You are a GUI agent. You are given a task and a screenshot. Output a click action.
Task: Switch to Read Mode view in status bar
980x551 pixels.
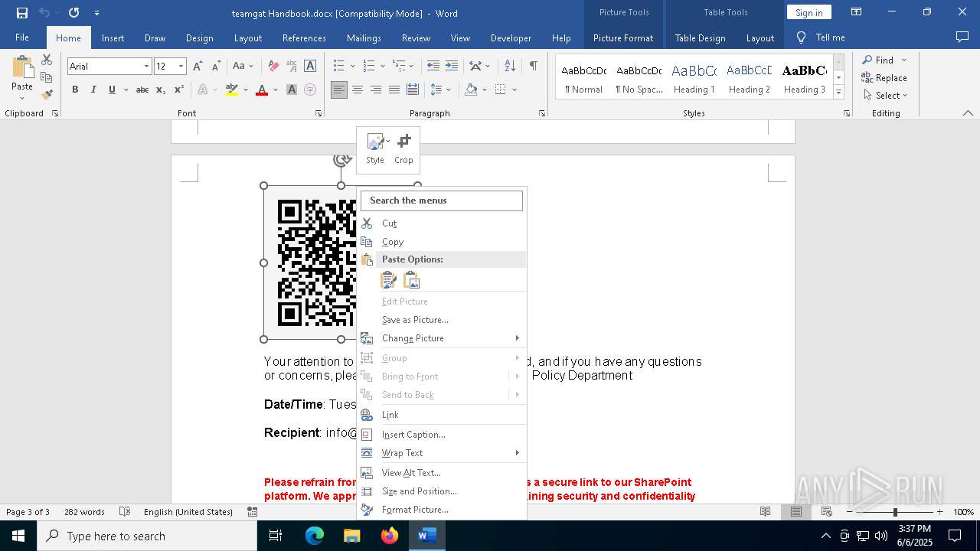click(x=765, y=512)
